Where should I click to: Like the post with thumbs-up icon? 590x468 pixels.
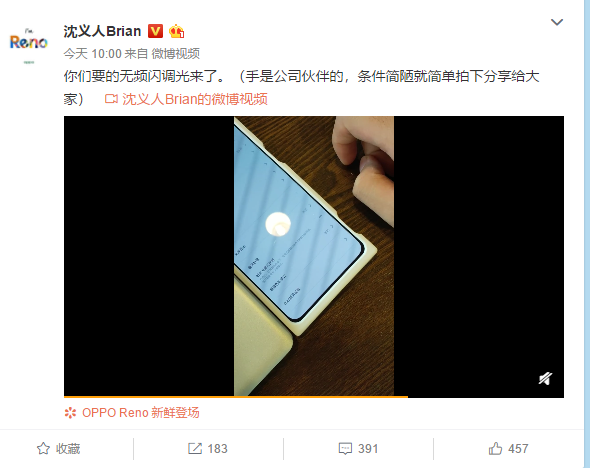495,448
